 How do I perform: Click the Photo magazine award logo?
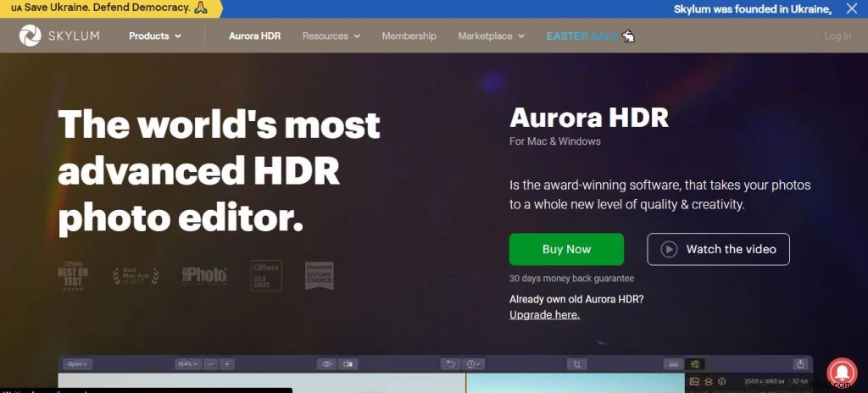[204, 275]
